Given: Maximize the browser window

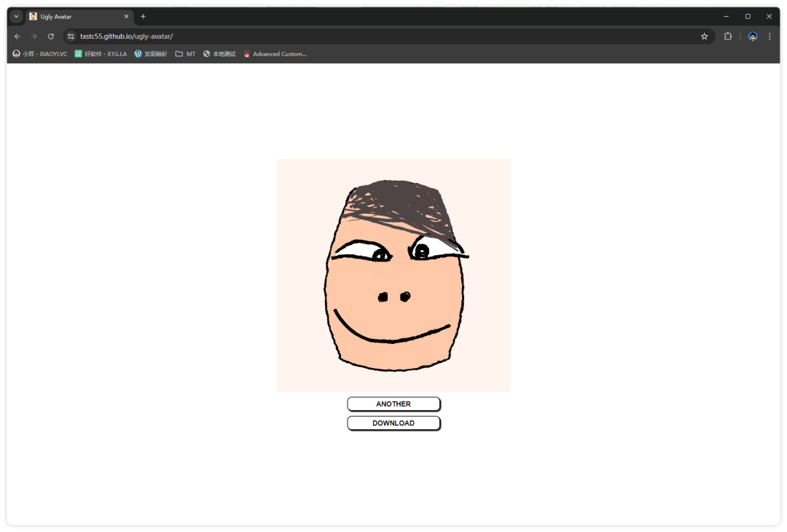Looking at the screenshot, I should click(748, 17).
